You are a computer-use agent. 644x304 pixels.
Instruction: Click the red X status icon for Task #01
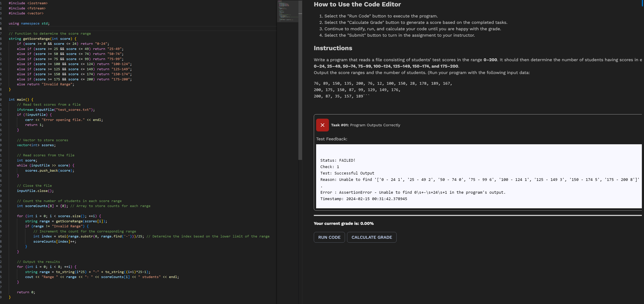[x=322, y=125]
